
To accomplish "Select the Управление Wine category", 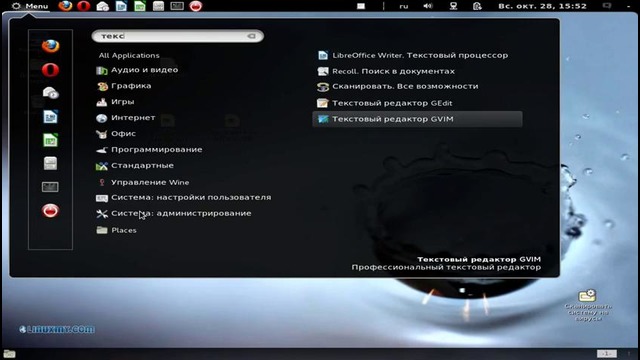I will click(142, 182).
